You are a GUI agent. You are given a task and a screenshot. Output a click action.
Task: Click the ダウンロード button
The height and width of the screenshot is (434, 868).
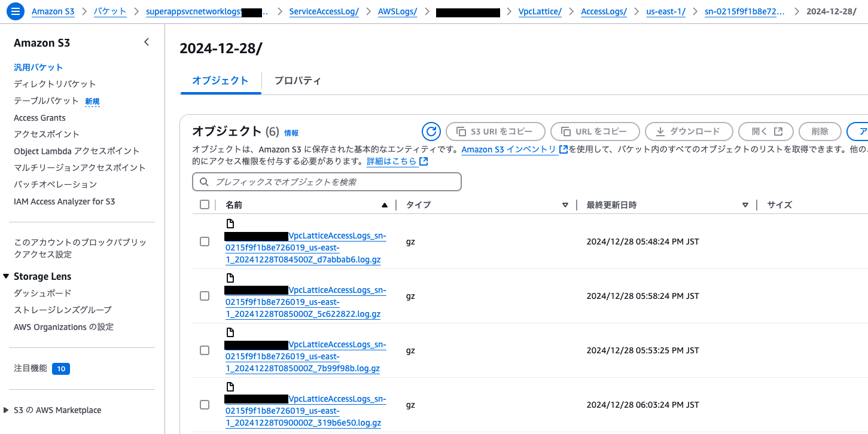point(688,132)
